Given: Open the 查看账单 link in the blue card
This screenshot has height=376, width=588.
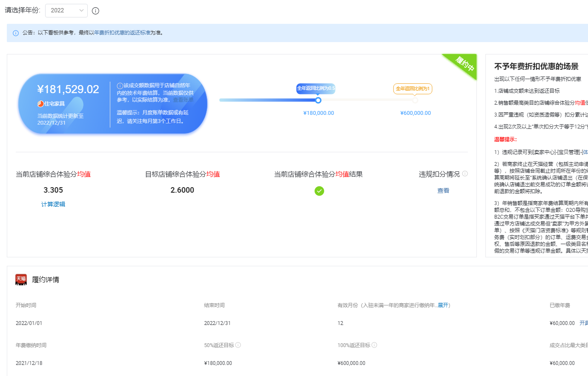Looking at the screenshot, I should (183, 100).
